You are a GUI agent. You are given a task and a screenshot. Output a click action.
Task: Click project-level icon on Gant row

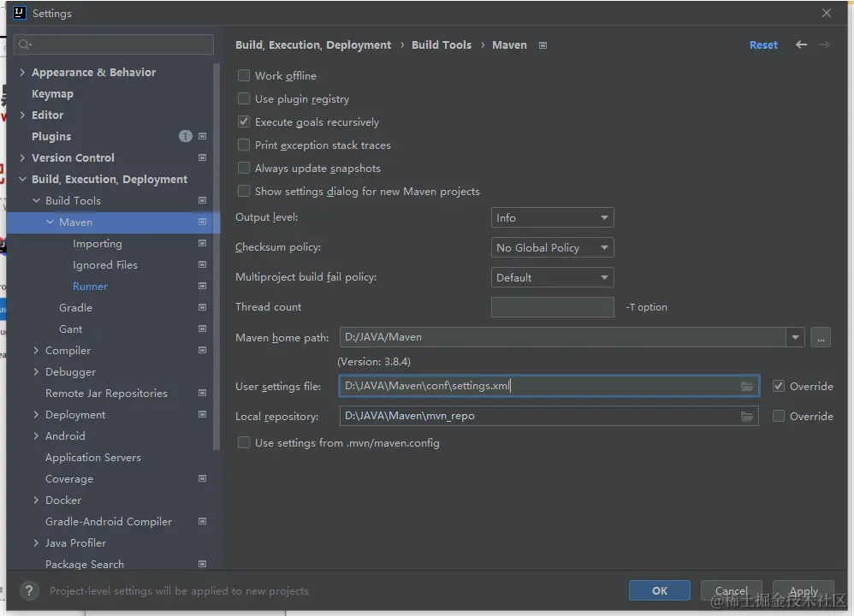[x=202, y=329]
